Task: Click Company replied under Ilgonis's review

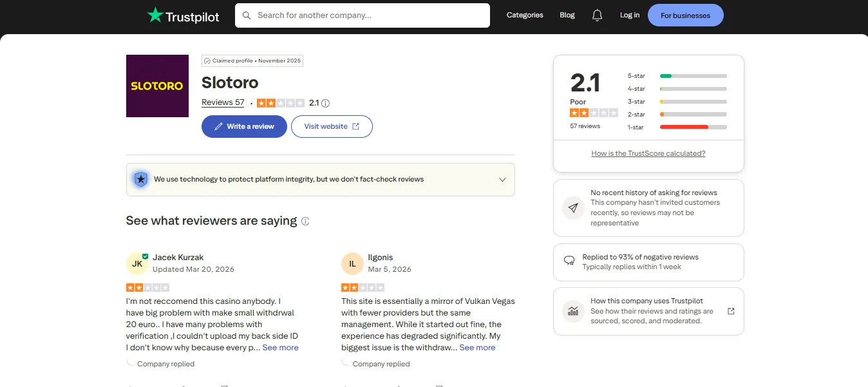Action: 381,364
